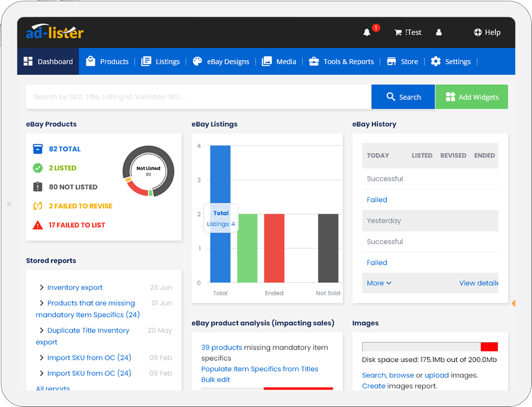Click the Add Widgets grid icon
Screen dimensions: 532x407
pyautogui.click(x=451, y=97)
